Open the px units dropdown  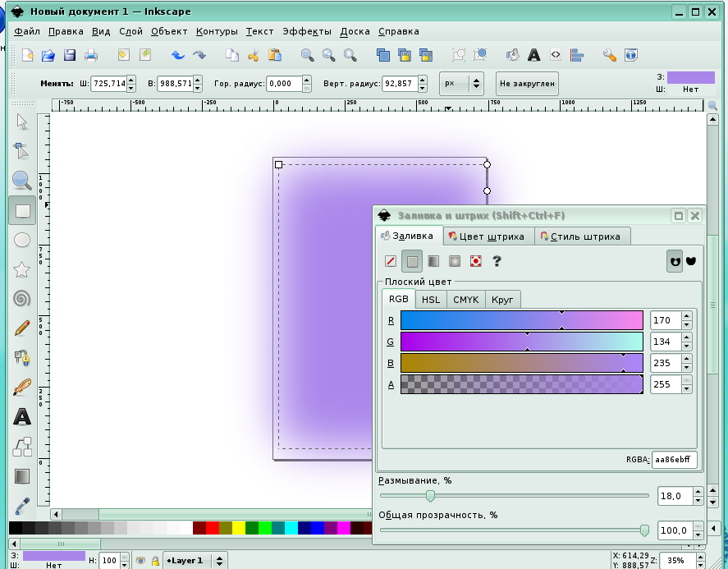coord(460,83)
